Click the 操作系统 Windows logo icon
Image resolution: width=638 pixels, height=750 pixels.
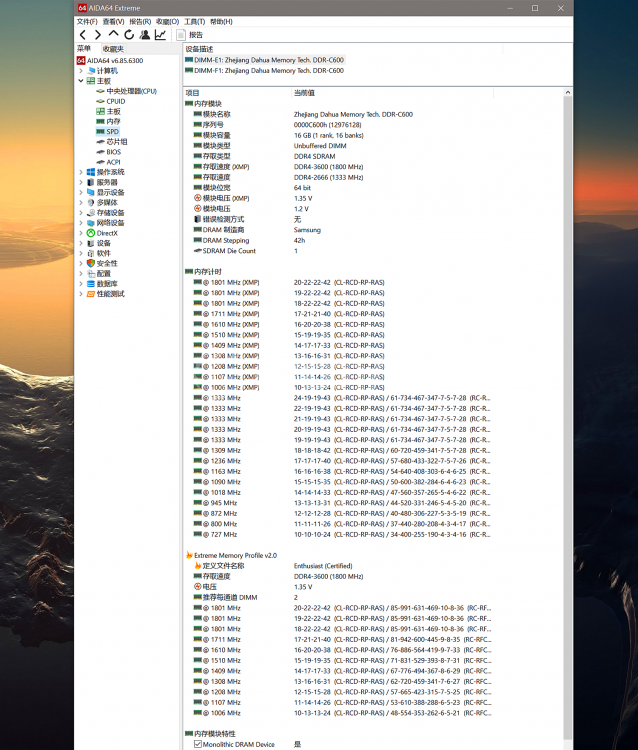point(91,172)
